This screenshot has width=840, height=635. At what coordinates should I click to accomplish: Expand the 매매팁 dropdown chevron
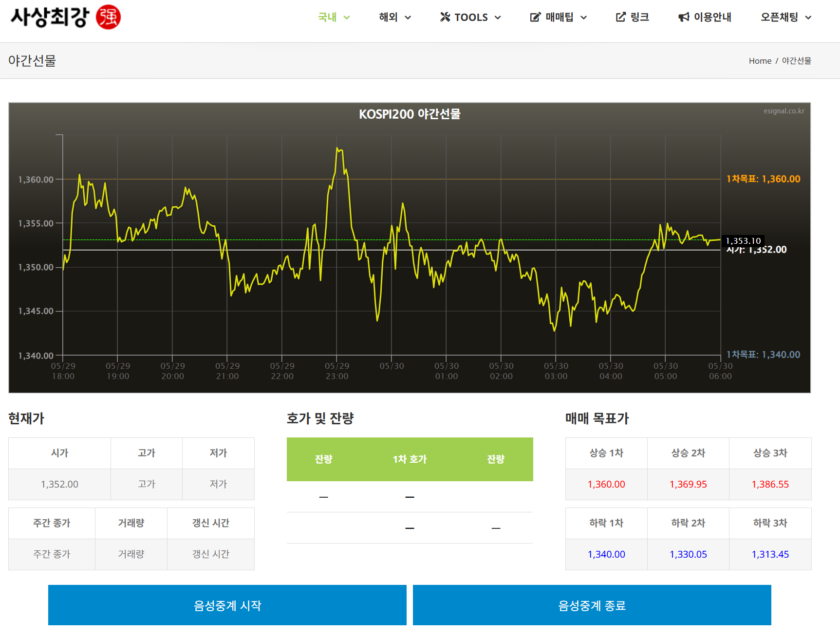click(584, 18)
